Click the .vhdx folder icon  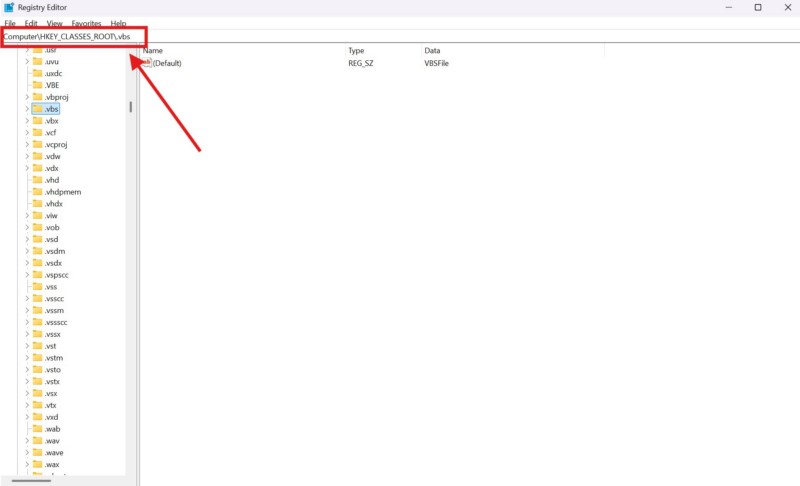pyautogui.click(x=37, y=203)
